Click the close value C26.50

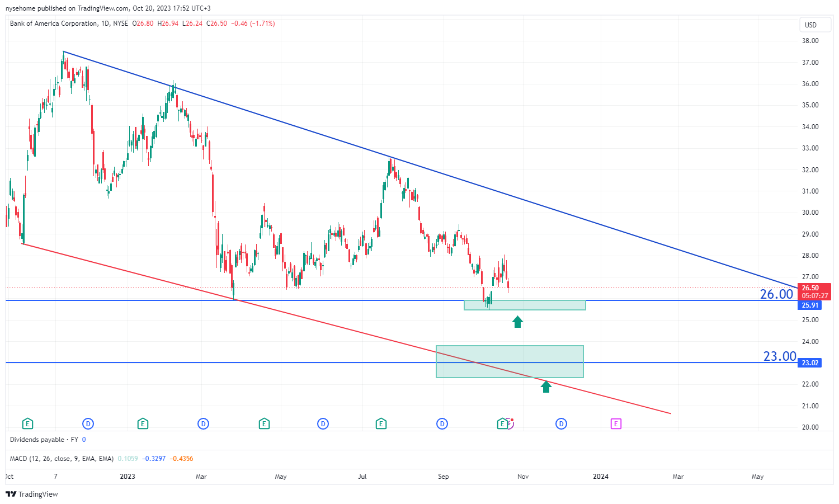(x=216, y=23)
